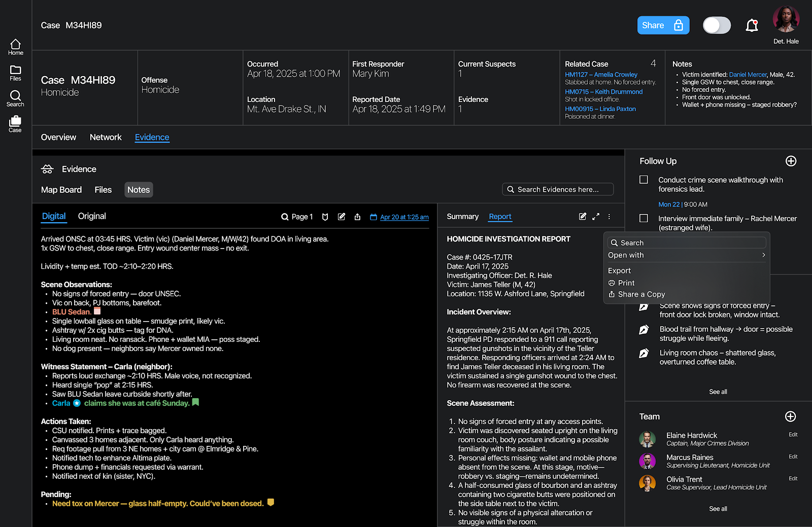Open Files in the left sidebar
Screen dimensions: 812x527
[15, 73]
